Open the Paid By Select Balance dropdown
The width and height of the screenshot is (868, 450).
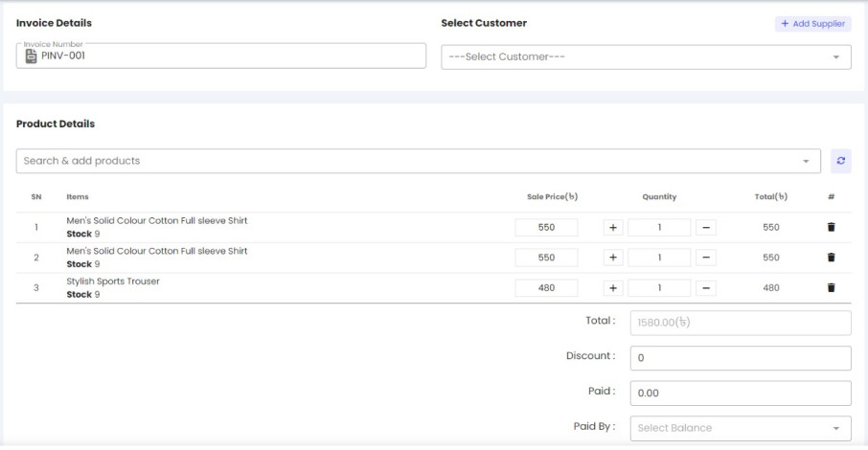click(x=741, y=428)
